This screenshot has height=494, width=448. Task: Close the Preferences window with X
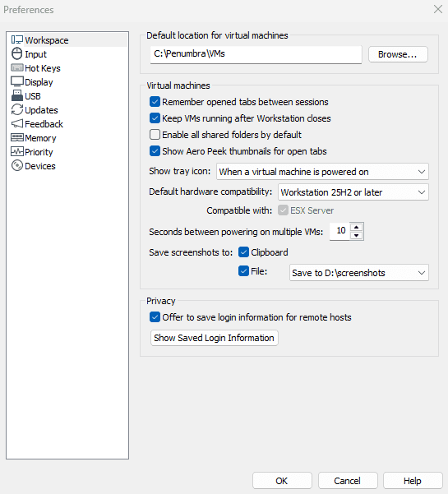point(438,9)
